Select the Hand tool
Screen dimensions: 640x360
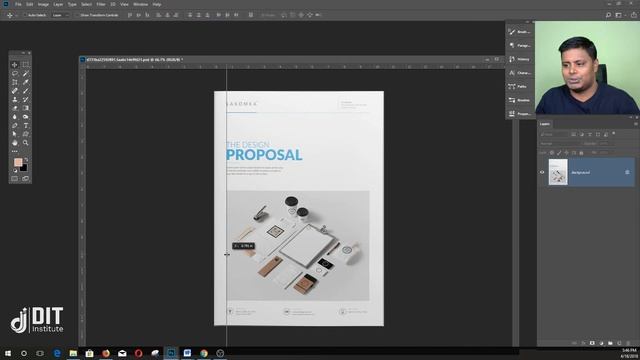[x=15, y=143]
